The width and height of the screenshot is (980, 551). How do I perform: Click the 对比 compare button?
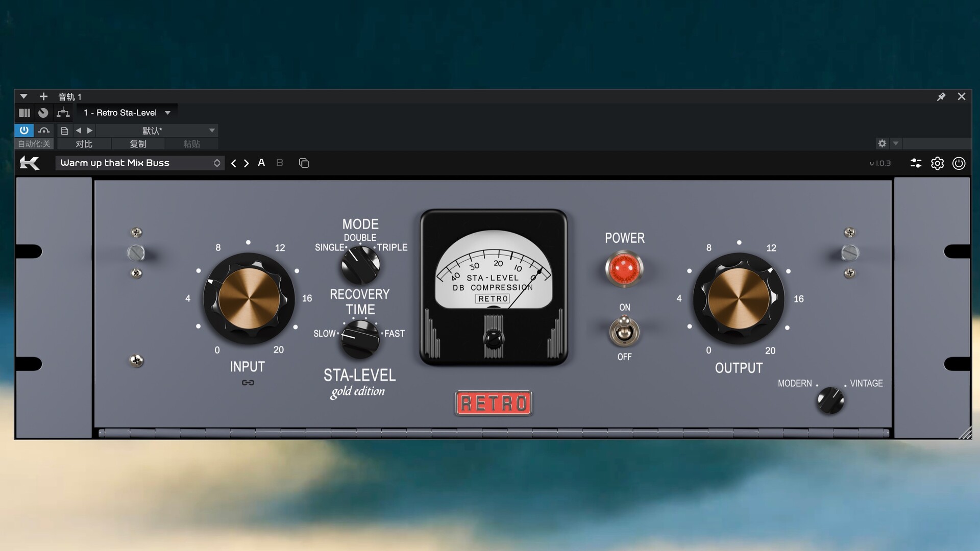84,144
